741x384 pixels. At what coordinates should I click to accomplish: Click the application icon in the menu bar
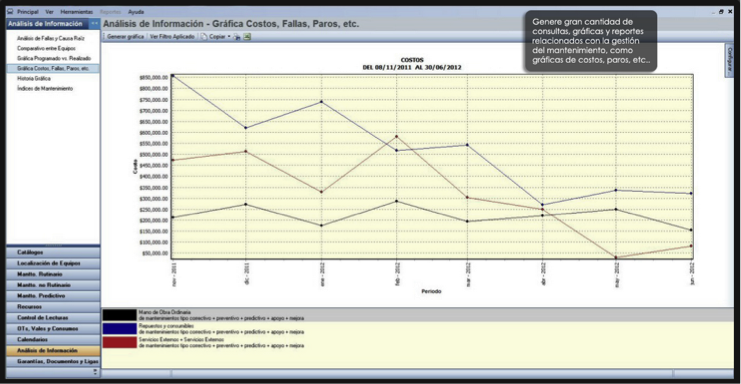click(10, 11)
